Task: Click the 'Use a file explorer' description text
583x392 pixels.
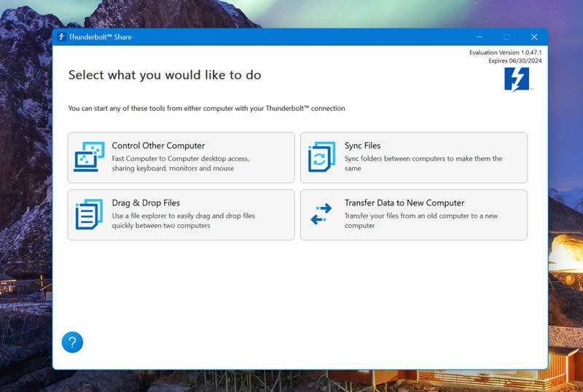Action: click(184, 221)
